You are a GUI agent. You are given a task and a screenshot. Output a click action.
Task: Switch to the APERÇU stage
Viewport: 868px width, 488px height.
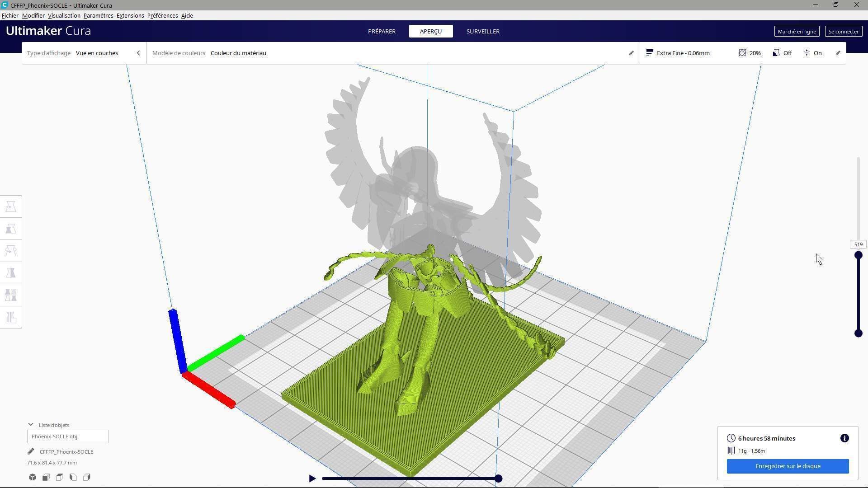coord(431,31)
